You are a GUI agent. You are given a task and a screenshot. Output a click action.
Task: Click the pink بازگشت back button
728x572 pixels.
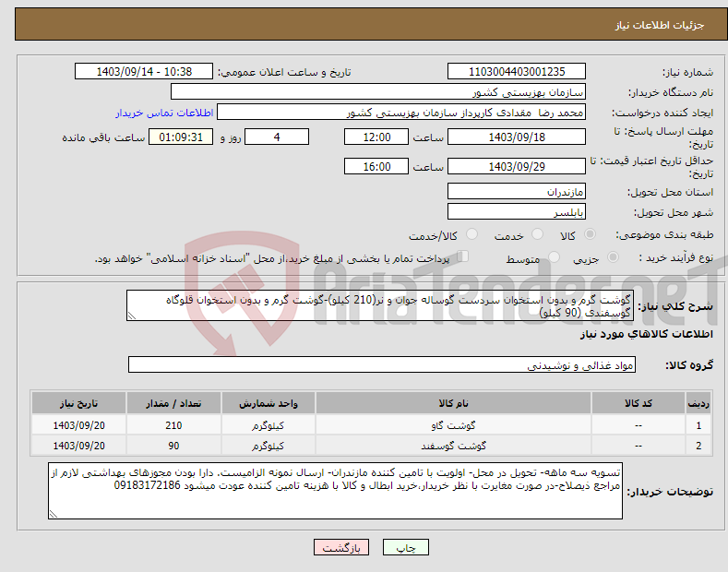[341, 547]
